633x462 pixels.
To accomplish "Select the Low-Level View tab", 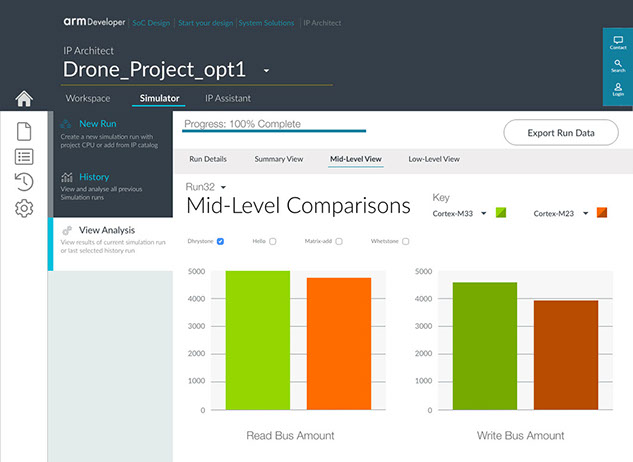I will click(434, 159).
